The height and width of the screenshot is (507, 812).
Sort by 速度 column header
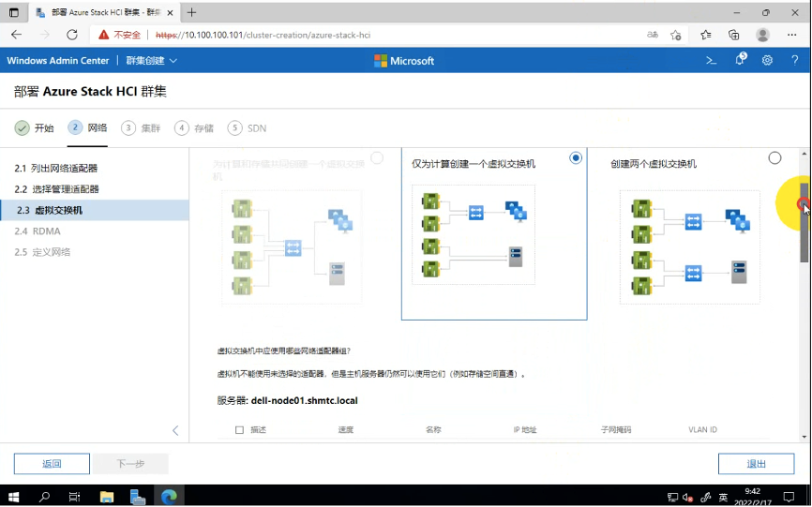345,430
